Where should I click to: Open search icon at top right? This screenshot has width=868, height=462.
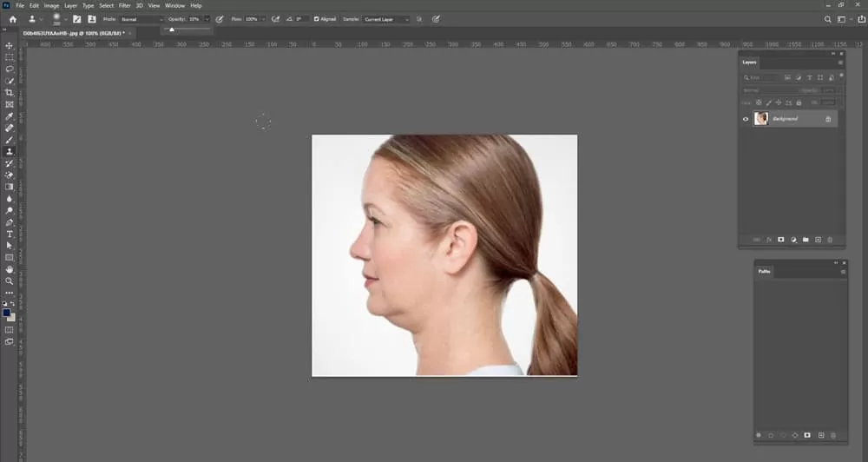(827, 19)
